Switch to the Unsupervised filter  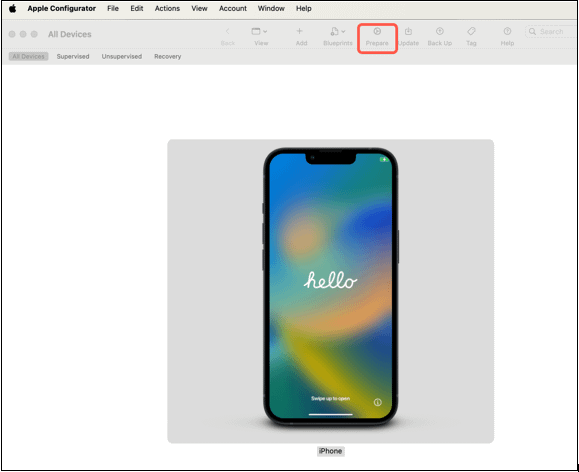(121, 57)
